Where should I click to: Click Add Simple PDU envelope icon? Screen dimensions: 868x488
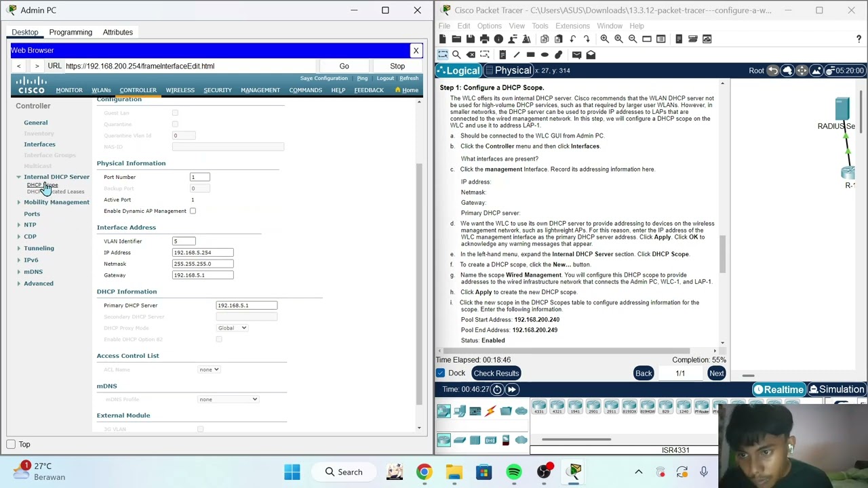[576, 55]
